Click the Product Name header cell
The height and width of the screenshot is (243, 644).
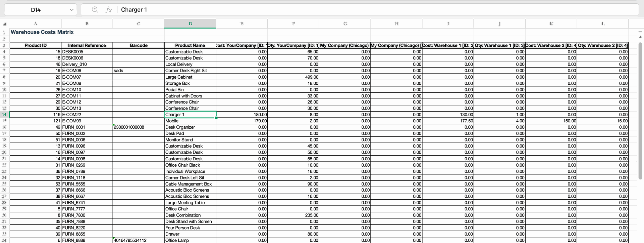click(x=190, y=45)
